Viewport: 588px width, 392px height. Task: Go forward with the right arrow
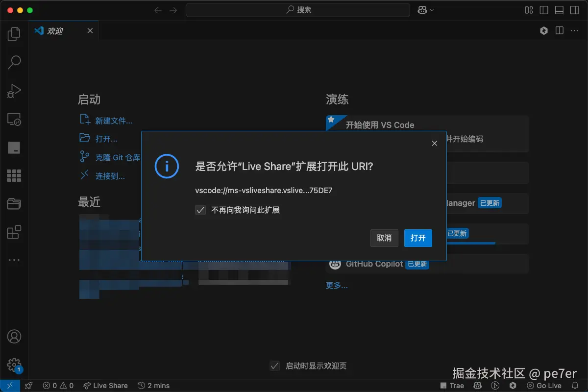[173, 10]
